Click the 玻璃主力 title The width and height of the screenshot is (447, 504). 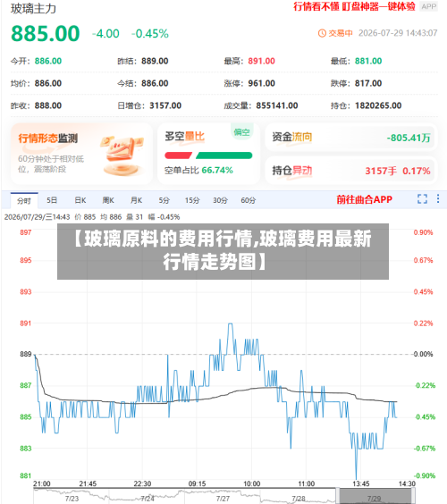click(x=33, y=9)
